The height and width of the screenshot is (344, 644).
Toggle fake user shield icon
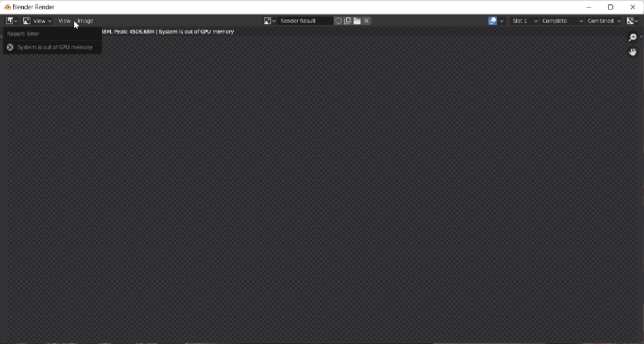[x=338, y=21]
